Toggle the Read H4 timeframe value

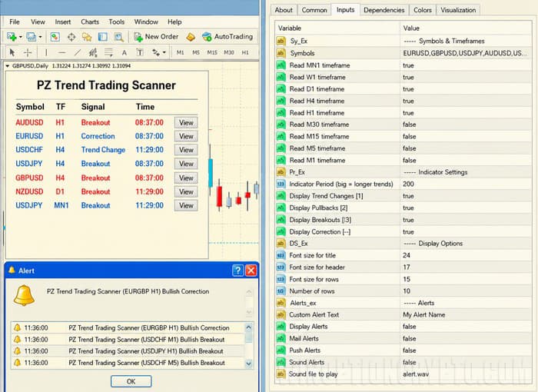click(466, 101)
